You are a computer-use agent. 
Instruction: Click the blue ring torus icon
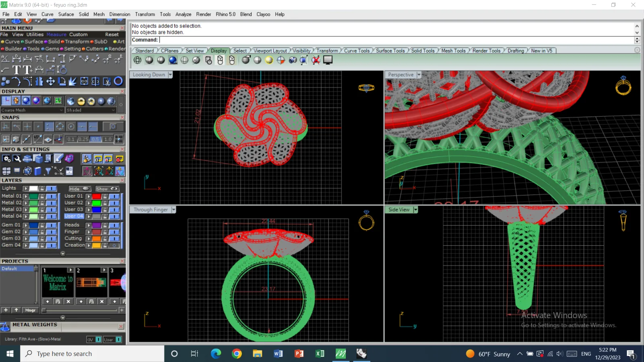click(118, 81)
